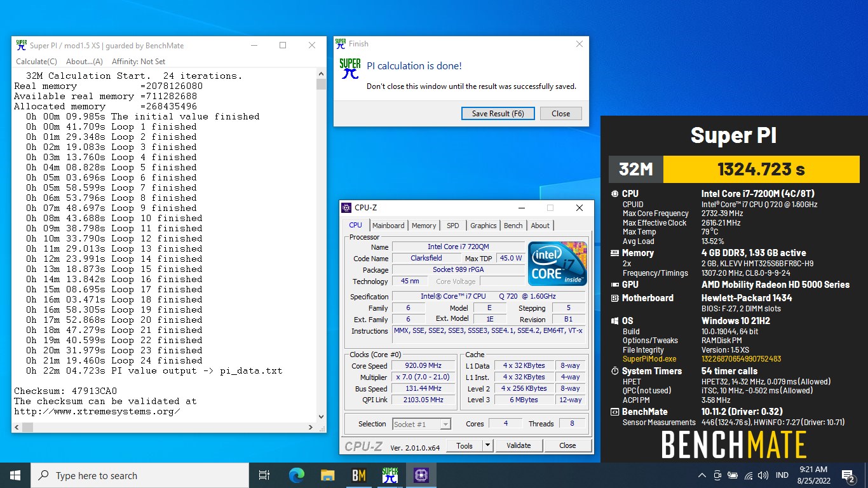The height and width of the screenshot is (488, 868).
Task: Click the Package field Socket 989 rPGA
Action: coord(458,269)
